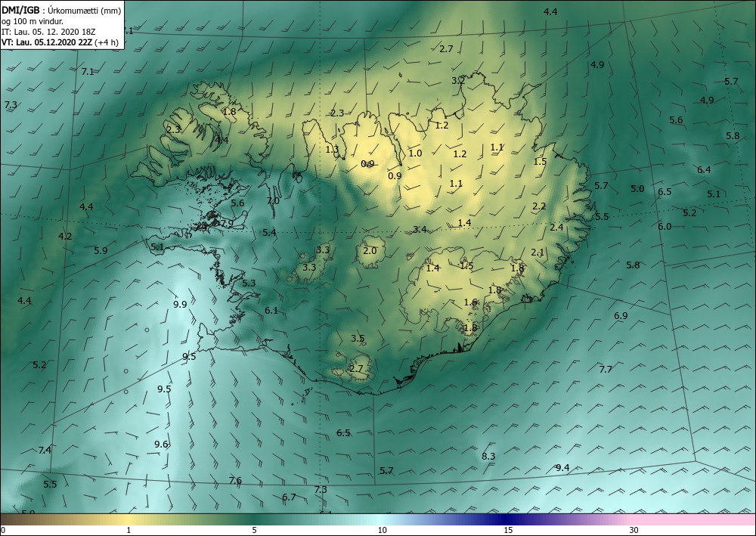Select the 7.0 value in the fjord

coord(273,201)
